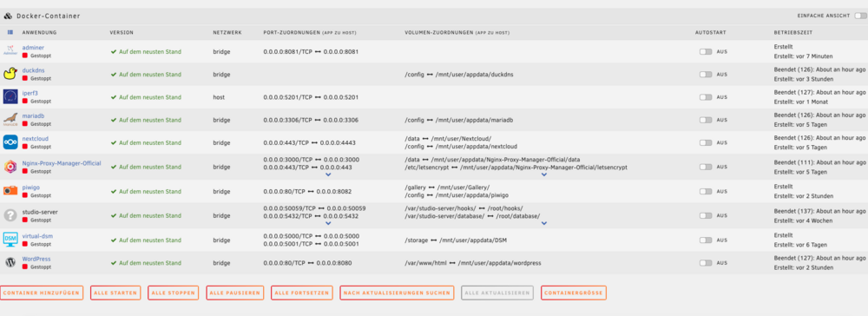868x316 pixels.
Task: Click the piwigo camera icon
Action: coord(10,191)
